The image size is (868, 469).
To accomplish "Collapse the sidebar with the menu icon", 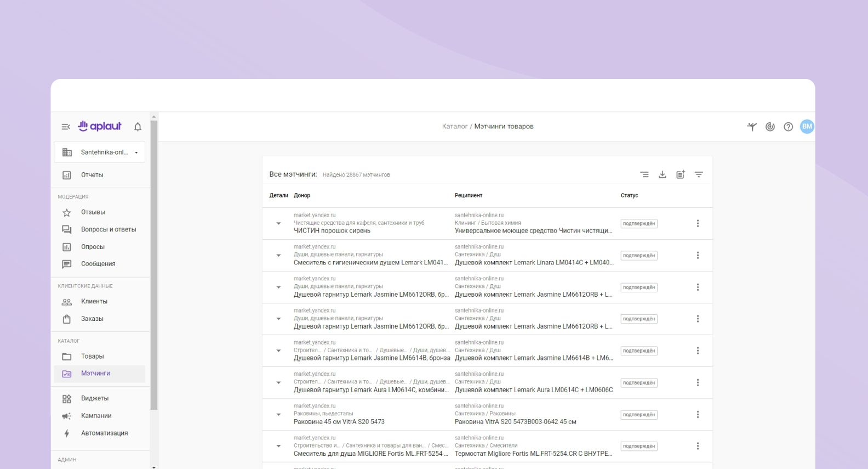I will [66, 127].
